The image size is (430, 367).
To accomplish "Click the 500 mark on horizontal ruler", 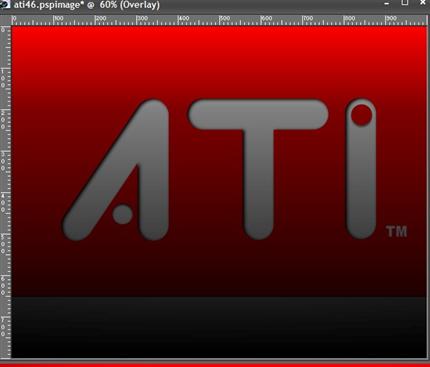I will (x=224, y=18).
